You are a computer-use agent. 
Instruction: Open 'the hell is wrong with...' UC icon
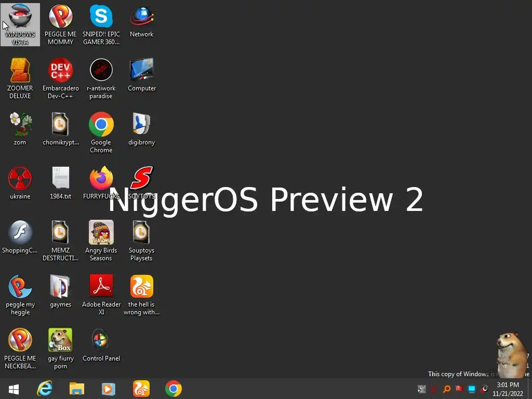[141, 295]
